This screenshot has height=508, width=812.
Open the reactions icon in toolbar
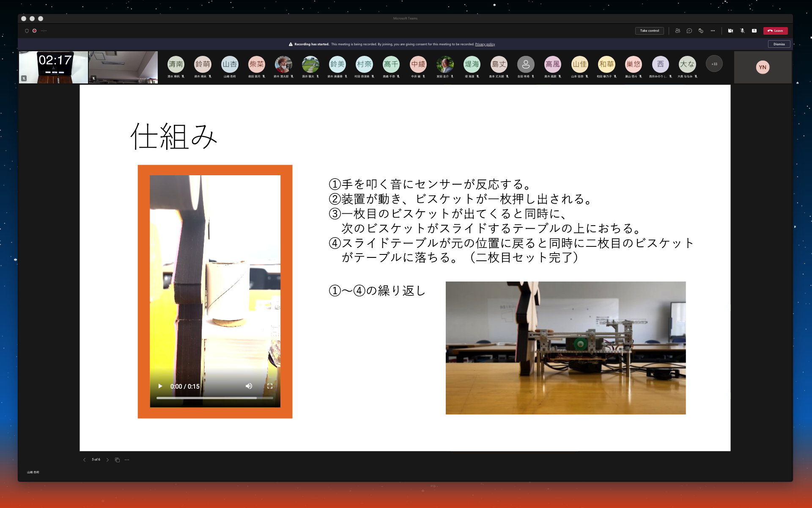coord(701,30)
